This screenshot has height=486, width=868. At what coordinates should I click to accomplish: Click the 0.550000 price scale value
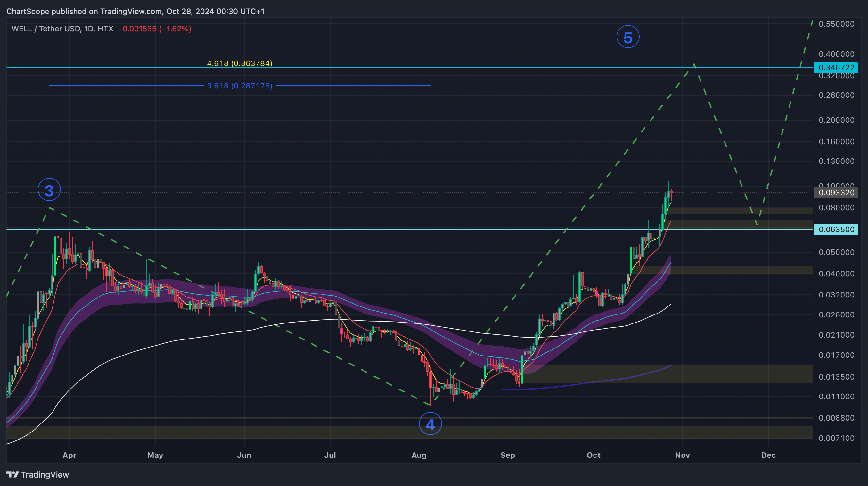pos(837,24)
